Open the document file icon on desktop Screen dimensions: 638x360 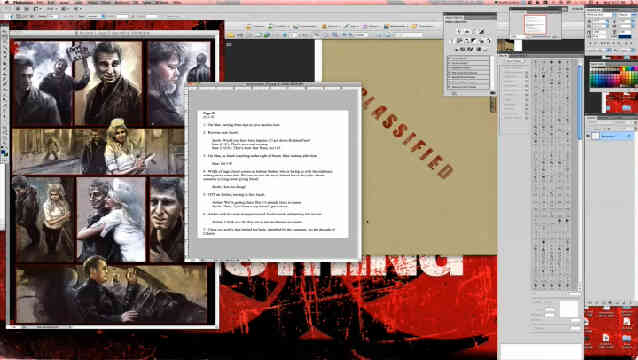click(606, 338)
